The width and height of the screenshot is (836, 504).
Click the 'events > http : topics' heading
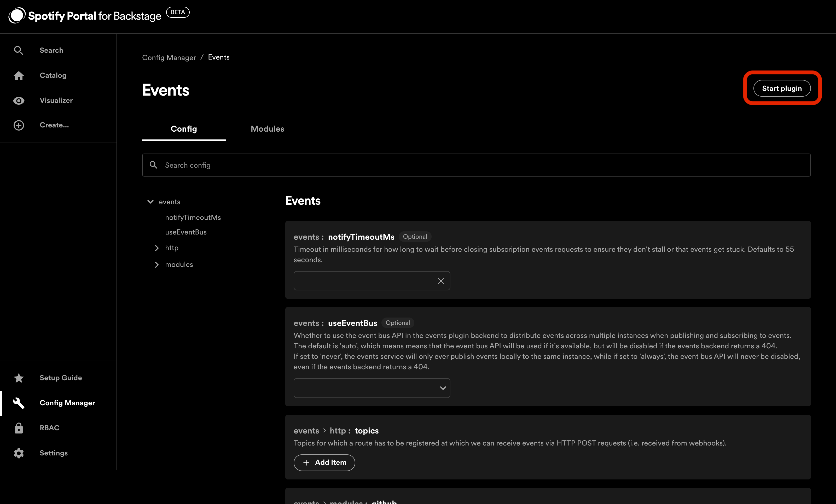click(x=336, y=431)
